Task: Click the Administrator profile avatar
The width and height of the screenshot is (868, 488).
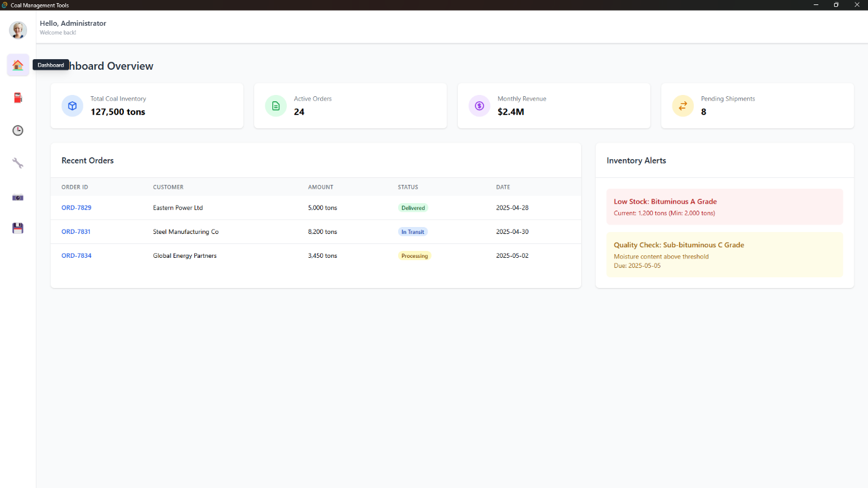Action: click(18, 30)
